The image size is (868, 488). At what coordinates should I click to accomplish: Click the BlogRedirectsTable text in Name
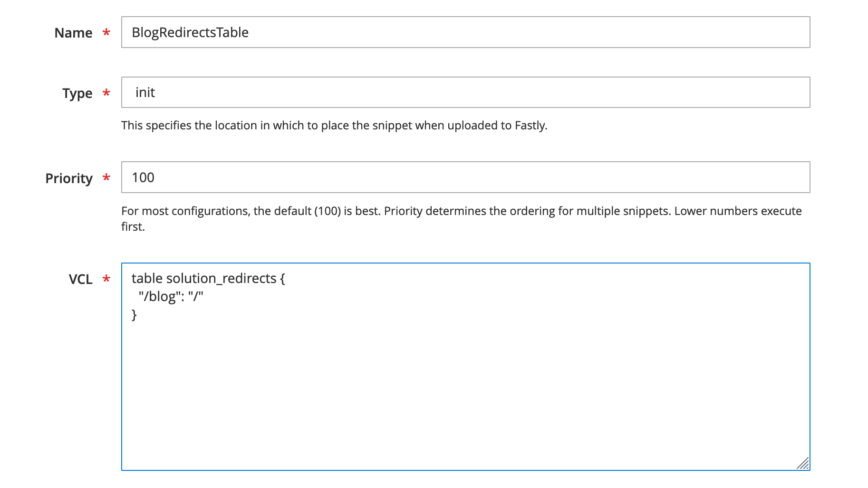tap(190, 32)
